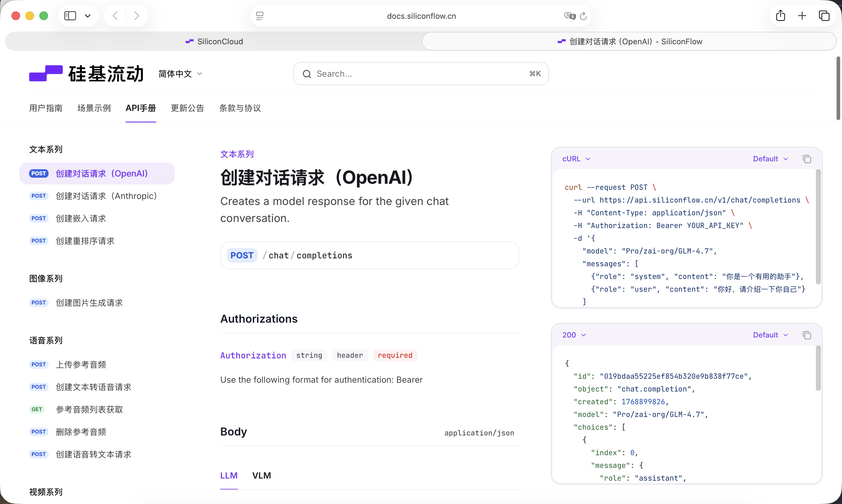The height and width of the screenshot is (504, 842).
Task: Open a new tab with the plus icon
Action: [x=802, y=16]
